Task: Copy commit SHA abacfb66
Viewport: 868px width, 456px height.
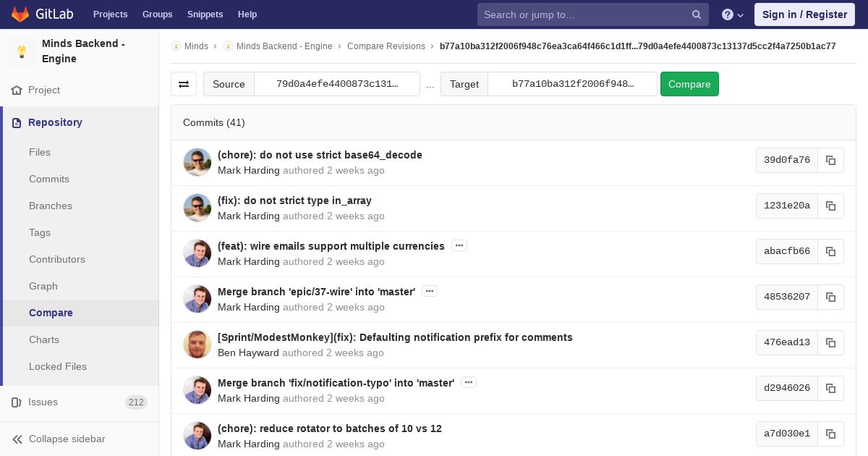Action: 830,251
